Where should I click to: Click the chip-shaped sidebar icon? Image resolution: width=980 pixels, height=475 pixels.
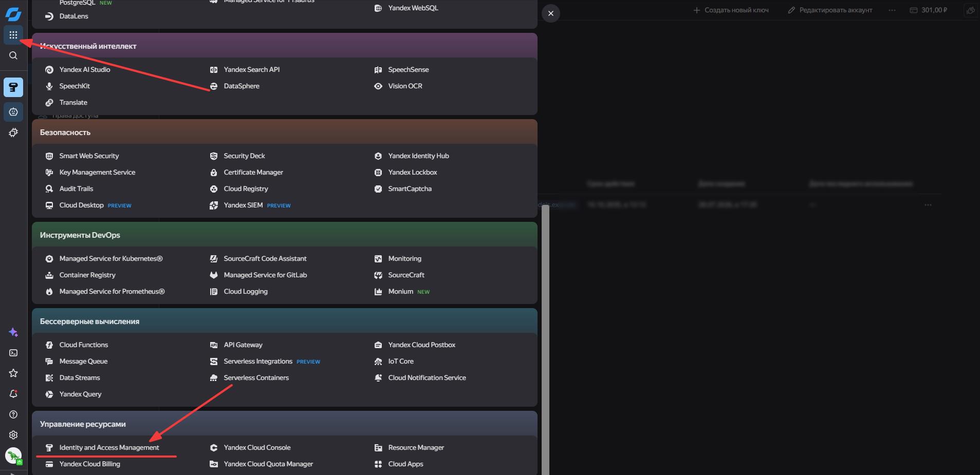click(x=13, y=132)
